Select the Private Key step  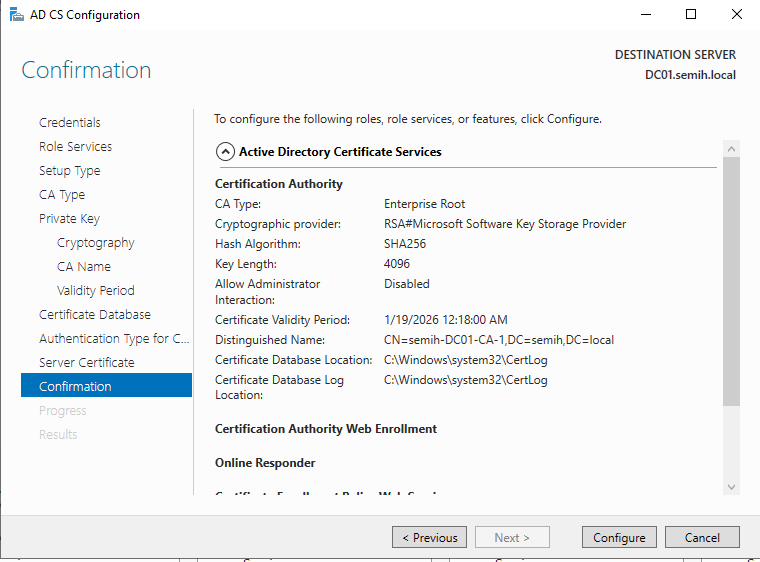click(x=69, y=219)
